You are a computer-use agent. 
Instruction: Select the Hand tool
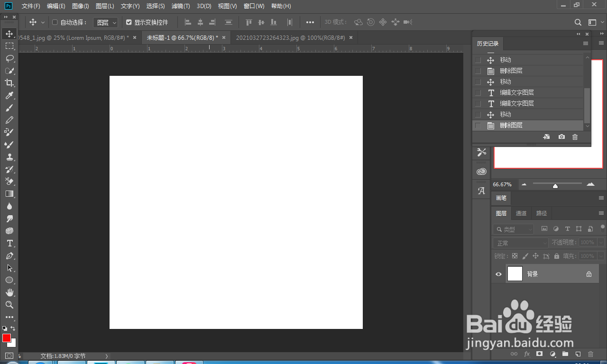click(9, 292)
